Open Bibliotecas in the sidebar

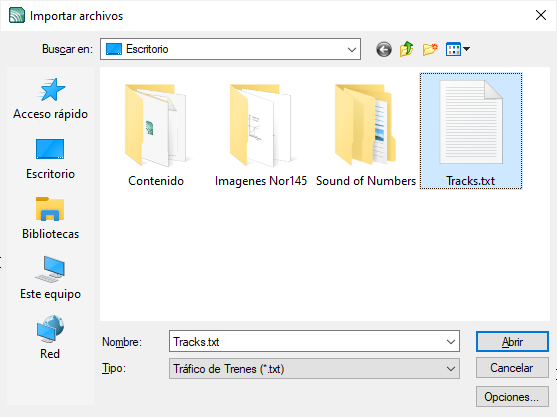(50, 218)
